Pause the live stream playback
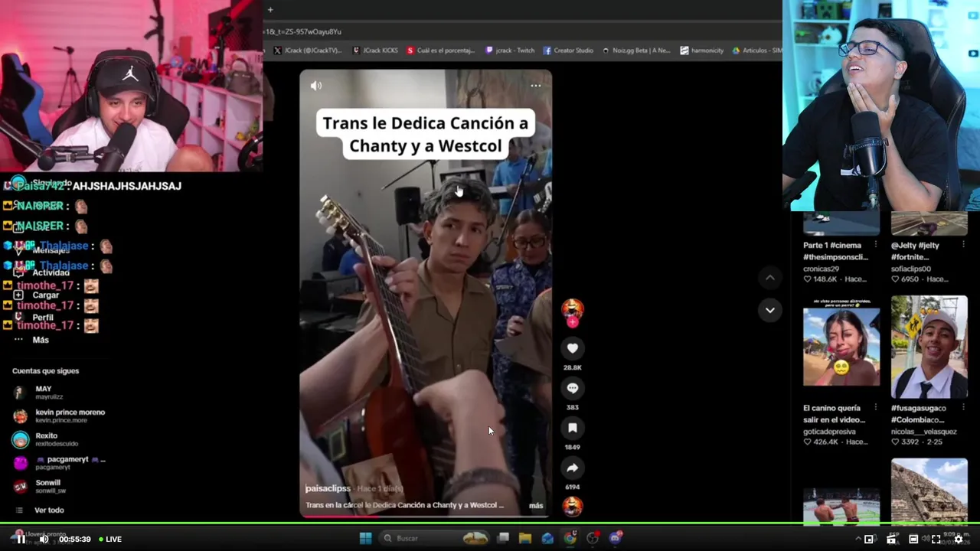This screenshot has height=551, width=980. click(21, 539)
